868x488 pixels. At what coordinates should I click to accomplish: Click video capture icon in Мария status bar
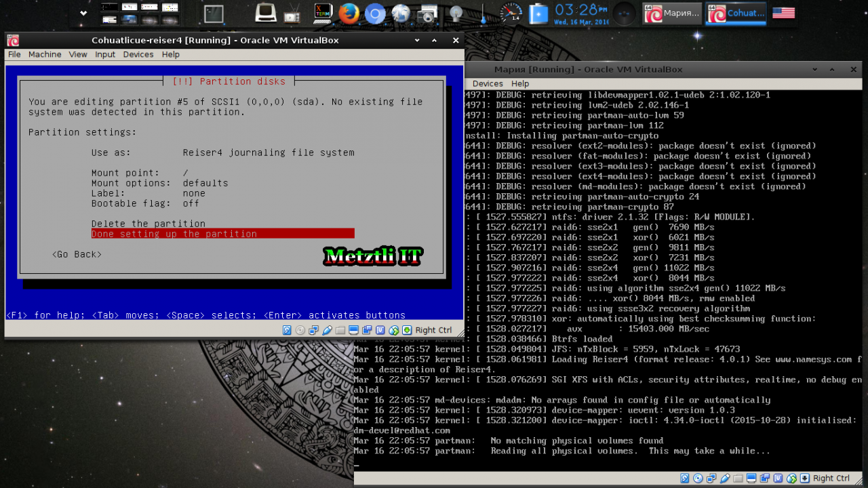tap(765, 479)
